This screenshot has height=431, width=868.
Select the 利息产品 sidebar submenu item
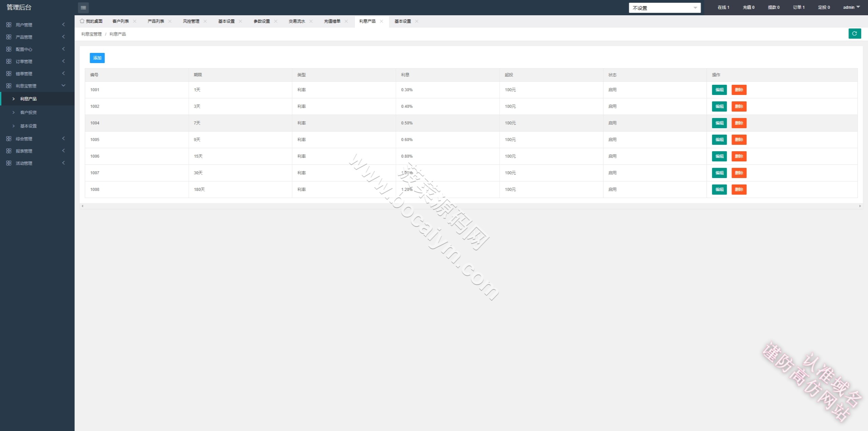pos(37,99)
